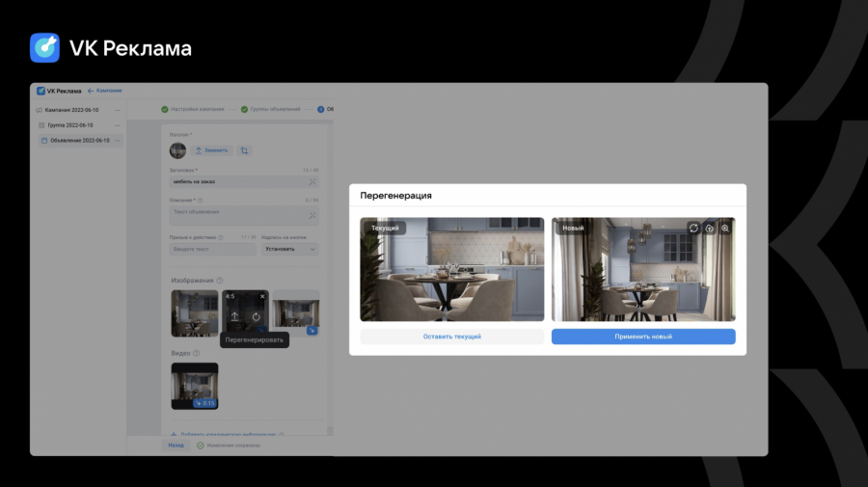
Task: Click the third step numbered 3
Action: click(x=320, y=109)
